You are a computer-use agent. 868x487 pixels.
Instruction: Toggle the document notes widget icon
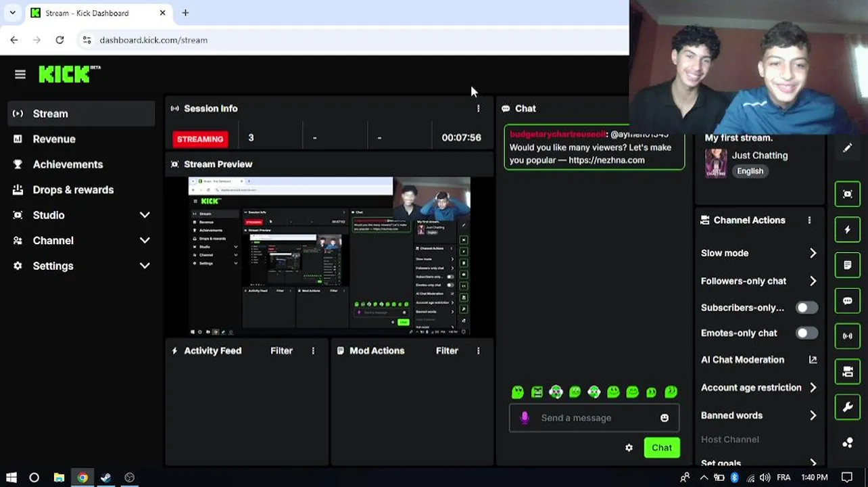[848, 265]
